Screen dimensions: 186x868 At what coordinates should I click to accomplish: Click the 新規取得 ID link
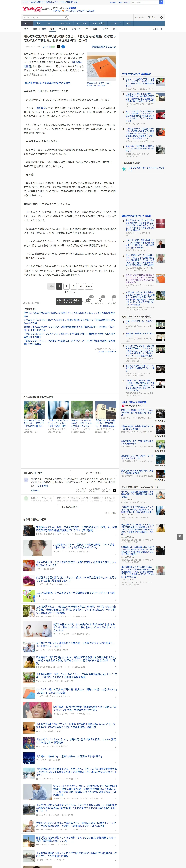point(72,8)
